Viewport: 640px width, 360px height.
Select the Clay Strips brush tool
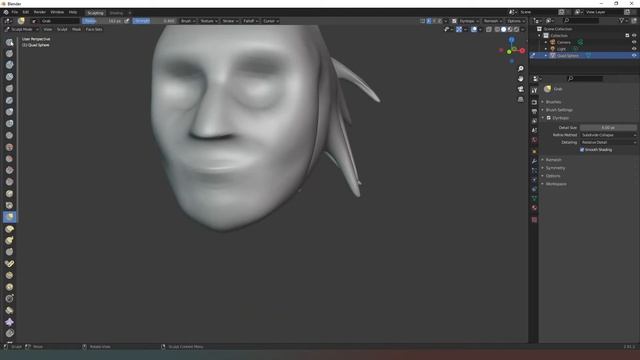point(9,77)
